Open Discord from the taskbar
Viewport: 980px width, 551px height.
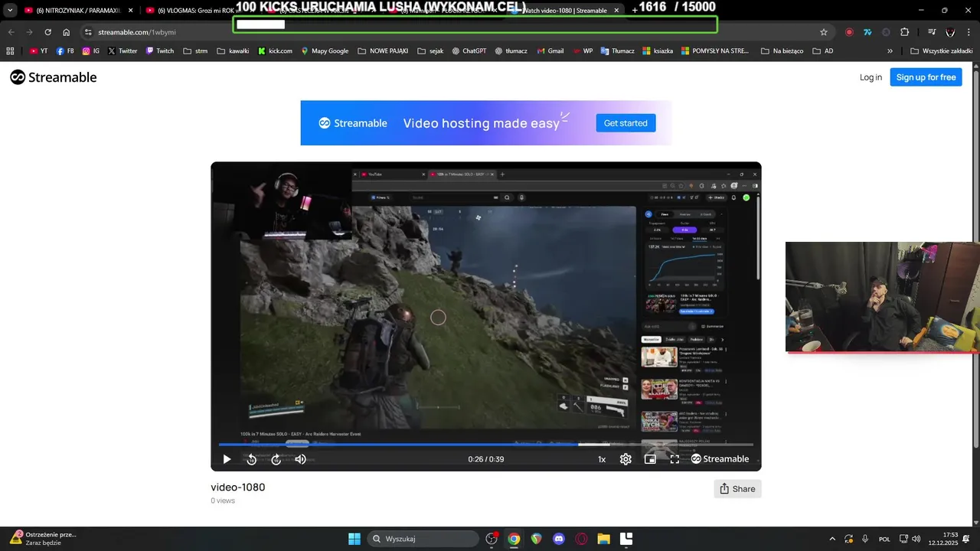[559, 539]
